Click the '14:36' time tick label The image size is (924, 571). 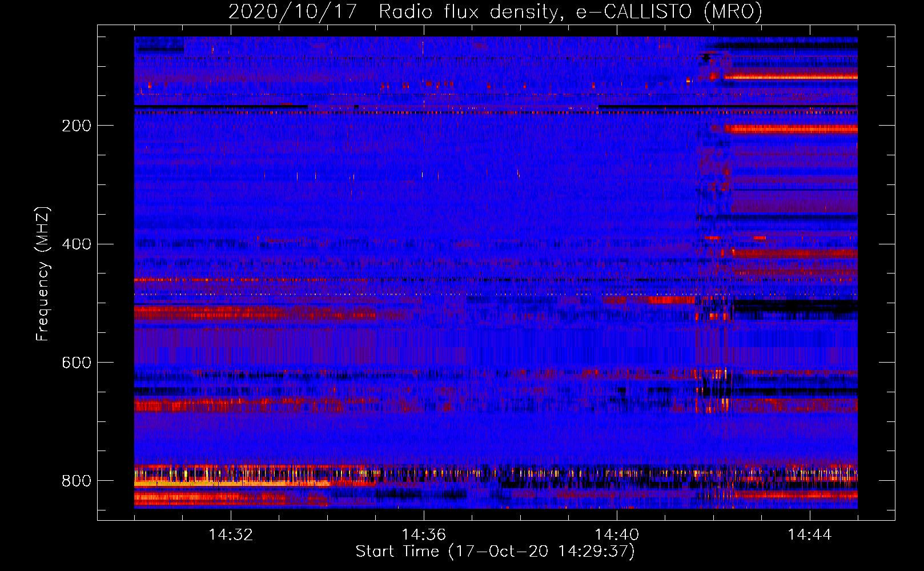pyautogui.click(x=424, y=534)
